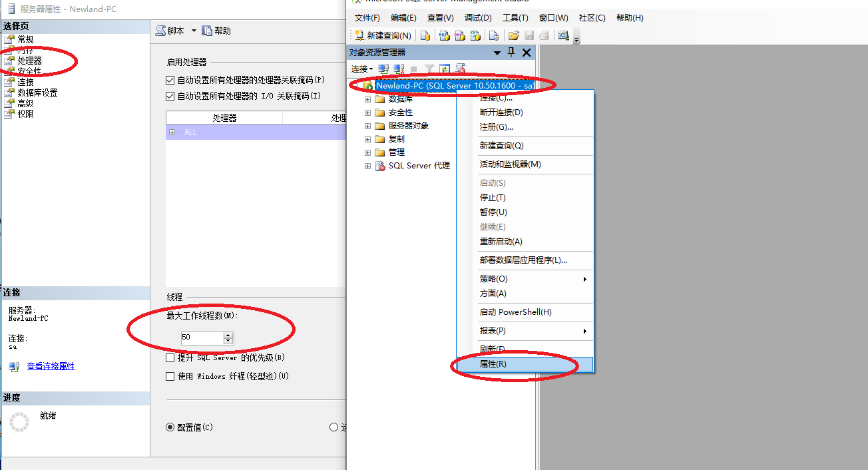The height and width of the screenshot is (470, 868).
Task: Select the 处理器 page in the page list
Action: 29,61
